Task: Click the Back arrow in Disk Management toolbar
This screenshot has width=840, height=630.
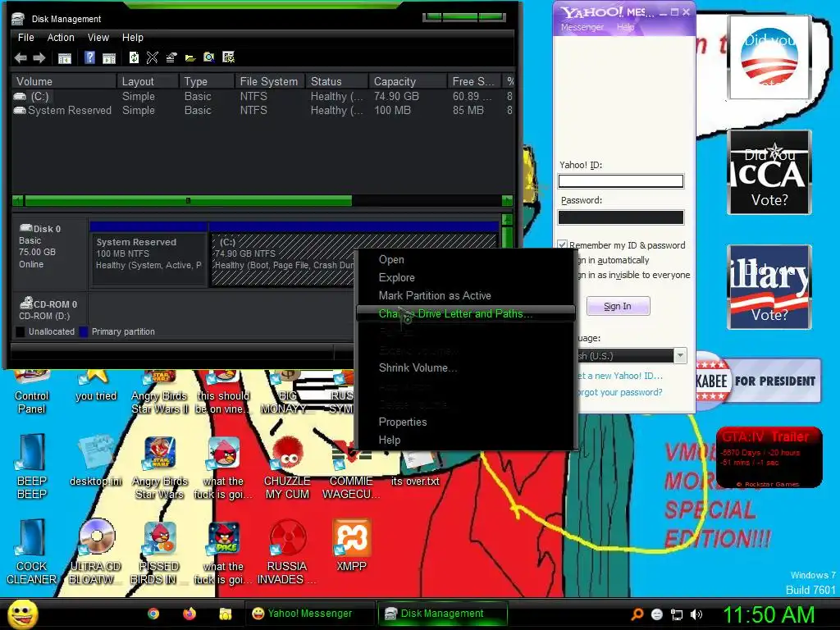Action: 21,58
